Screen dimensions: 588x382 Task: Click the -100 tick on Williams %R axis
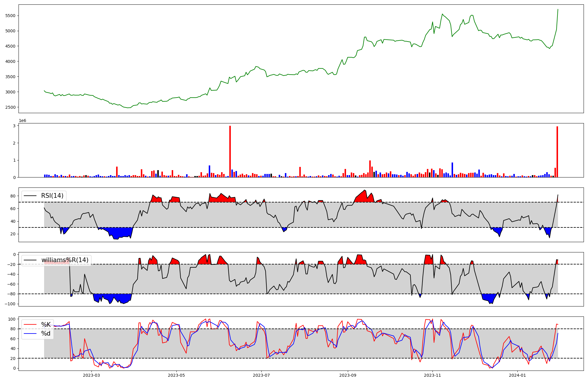(10, 304)
